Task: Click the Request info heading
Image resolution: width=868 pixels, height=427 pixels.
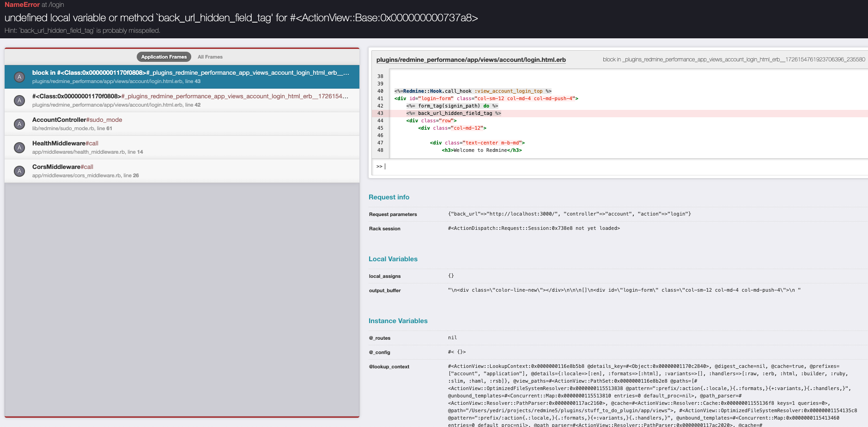Action: (389, 197)
